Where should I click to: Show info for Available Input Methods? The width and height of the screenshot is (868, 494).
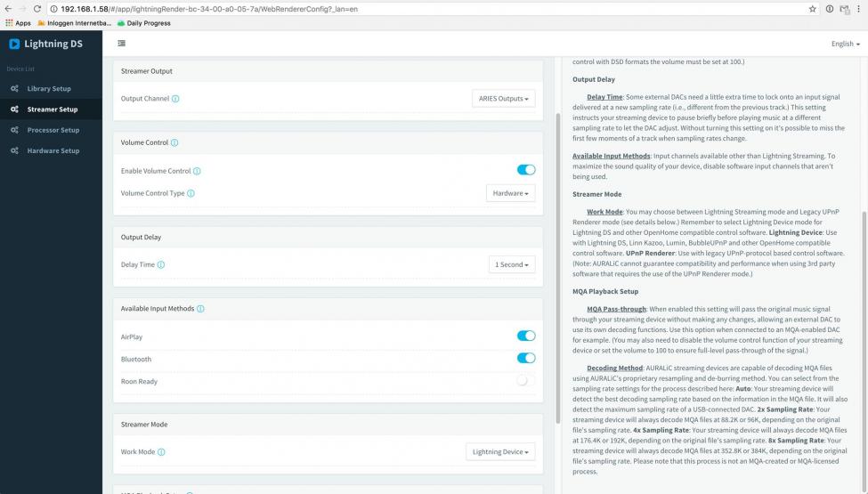tap(200, 309)
